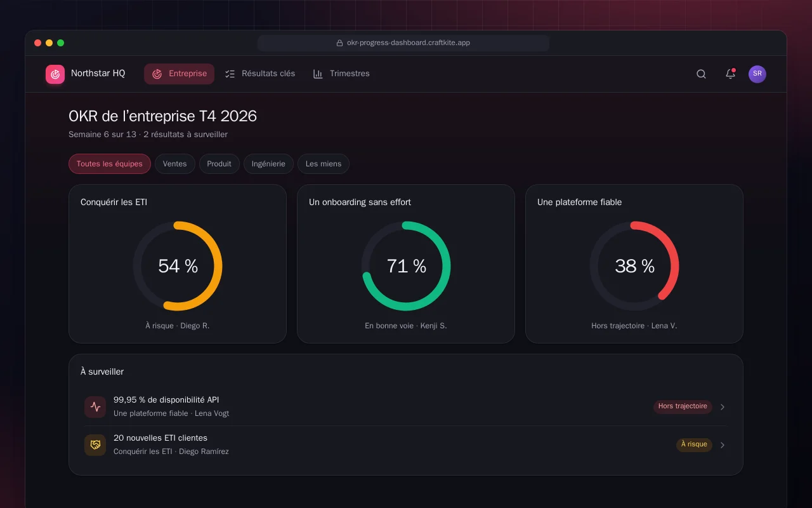
Task: Open the Trimestres tab
Action: pos(341,74)
